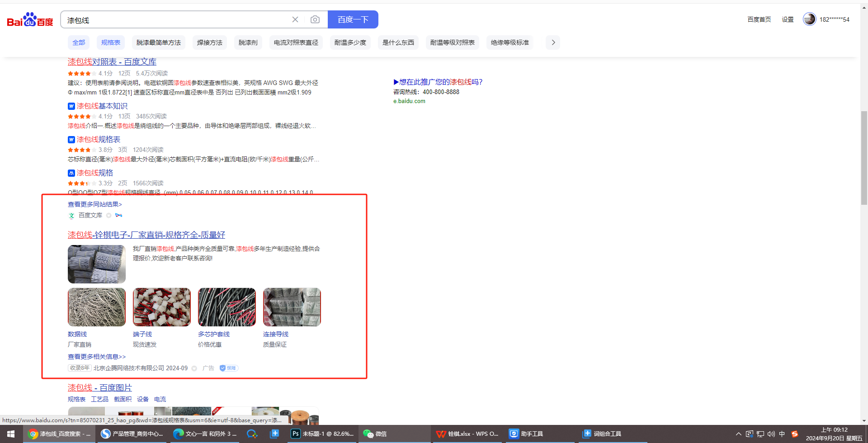Click the page vertical scrollbar thumb
Image resolution: width=868 pixels, height=443 pixels.
point(864,158)
